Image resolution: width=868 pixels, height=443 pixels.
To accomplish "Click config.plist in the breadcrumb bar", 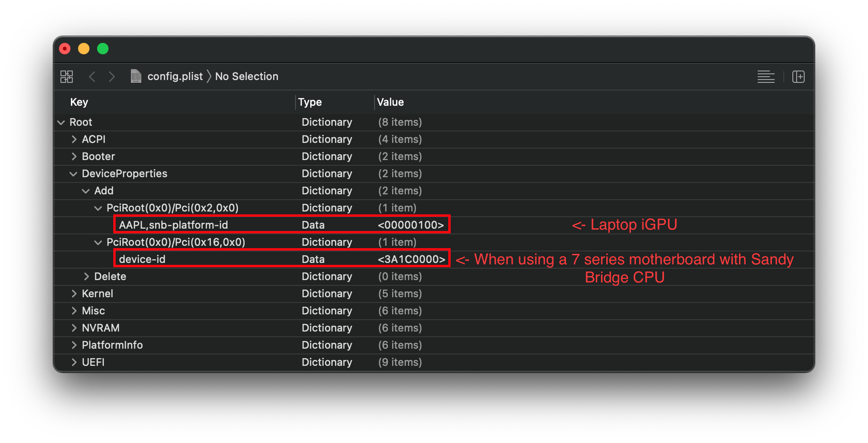I will (175, 77).
